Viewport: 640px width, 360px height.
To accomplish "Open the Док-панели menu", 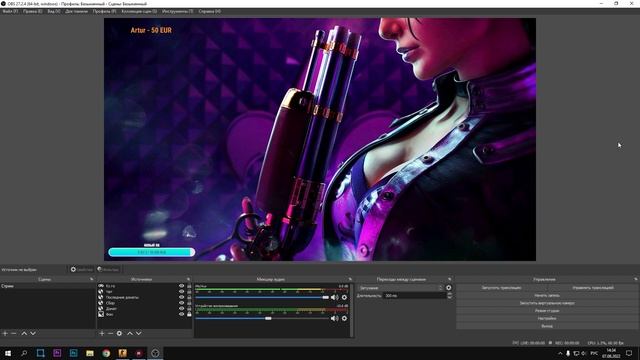I will coord(76,11).
